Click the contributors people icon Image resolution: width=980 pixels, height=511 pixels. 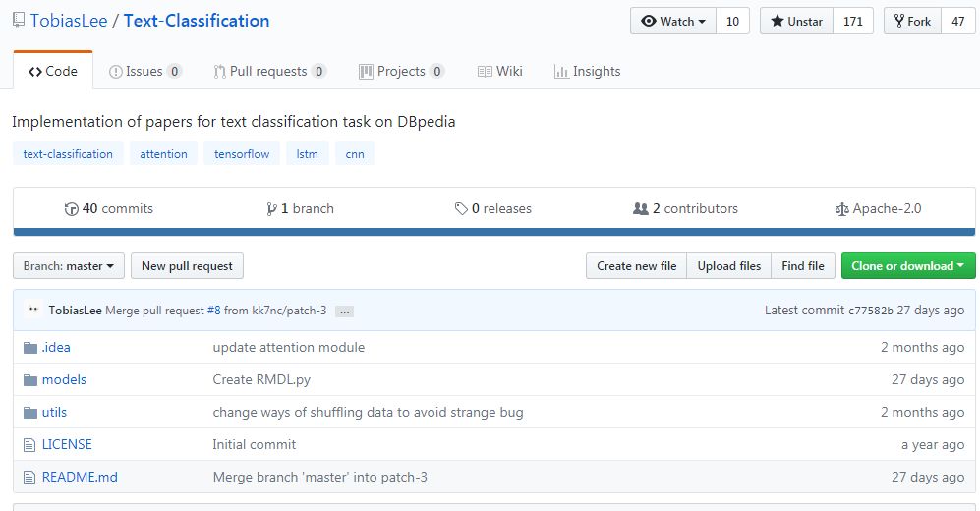(641, 208)
